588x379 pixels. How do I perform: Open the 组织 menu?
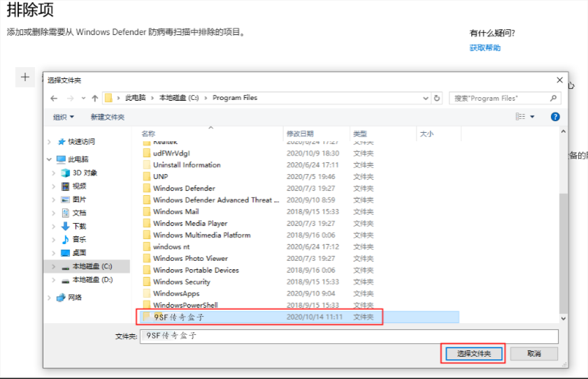click(x=63, y=117)
